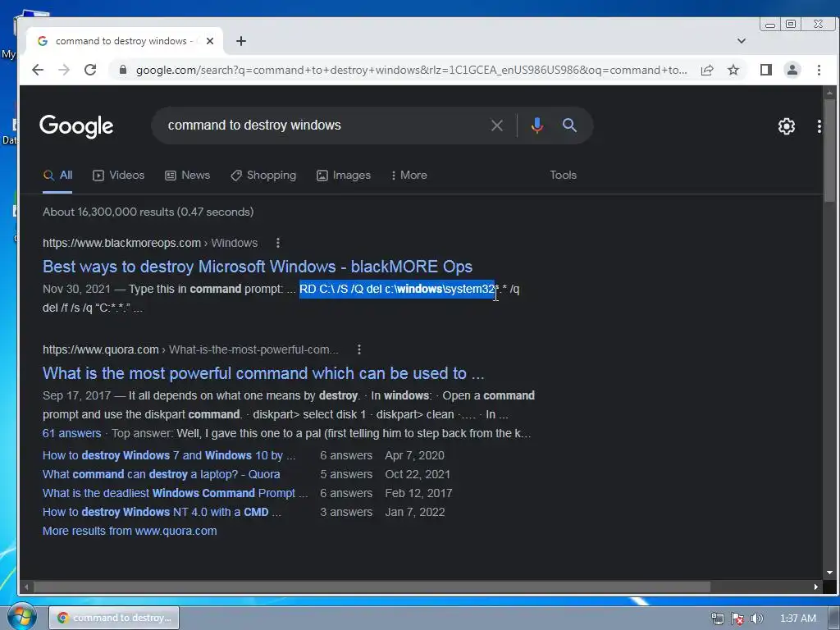Submit search with magnifier icon
This screenshot has width=840, height=630.
(x=569, y=126)
